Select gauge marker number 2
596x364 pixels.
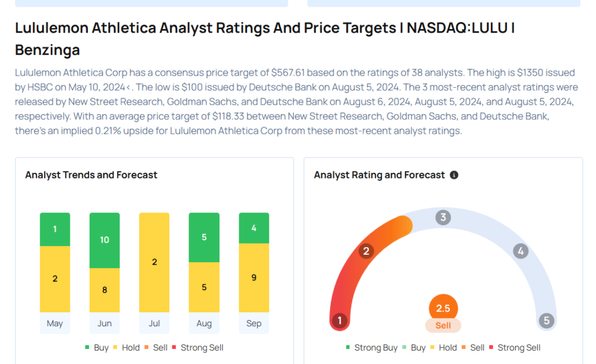pyautogui.click(x=366, y=251)
